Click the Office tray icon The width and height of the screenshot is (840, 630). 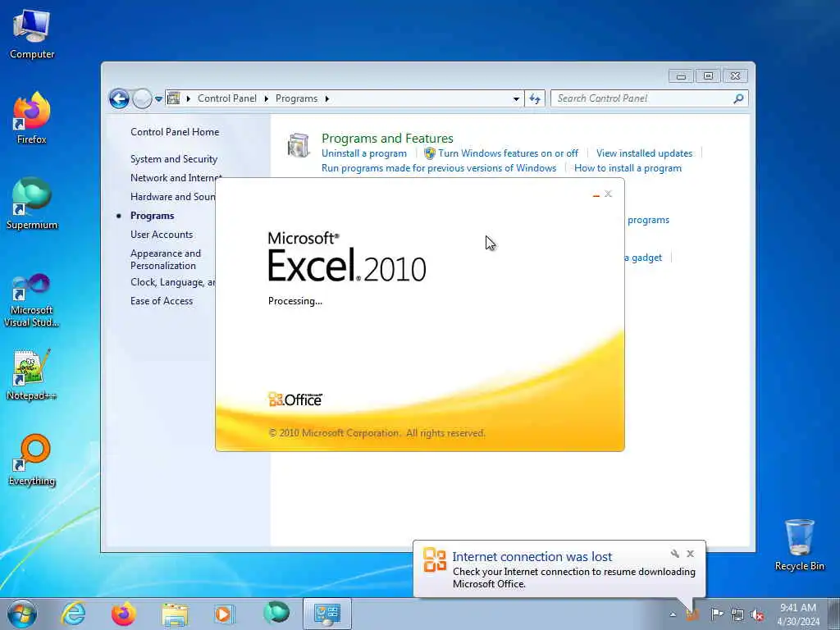[x=692, y=614]
